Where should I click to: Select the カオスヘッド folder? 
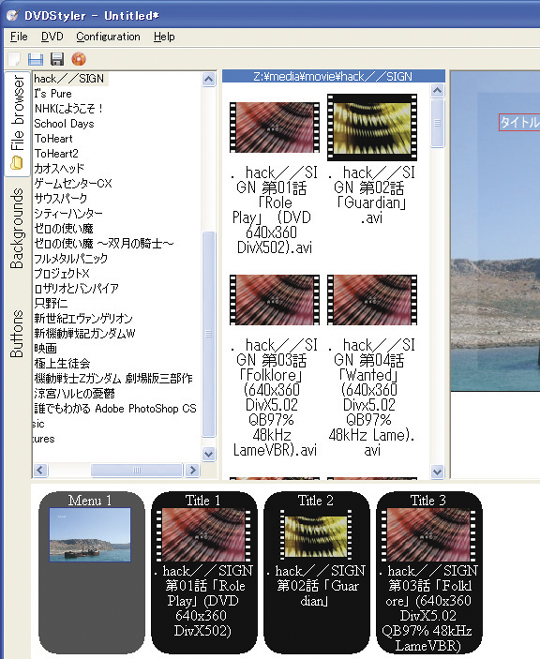click(x=59, y=169)
